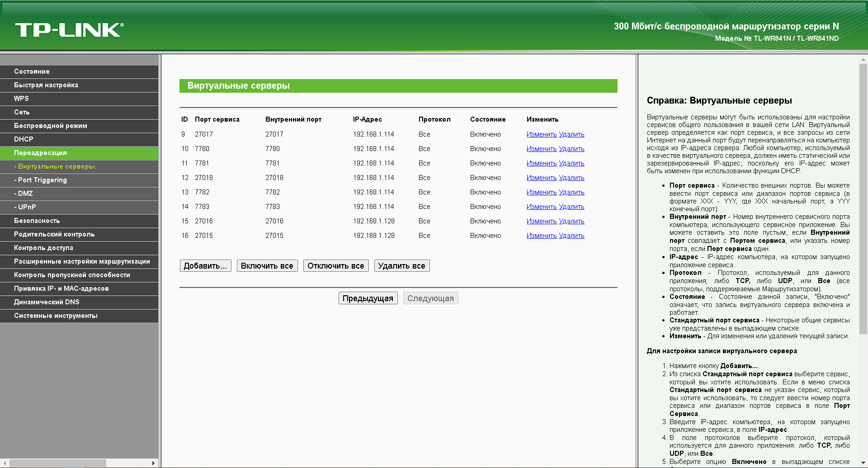Click the sidebar horizontal scrollbar thumb
This screenshot has height=468, width=868.
pos(58,463)
